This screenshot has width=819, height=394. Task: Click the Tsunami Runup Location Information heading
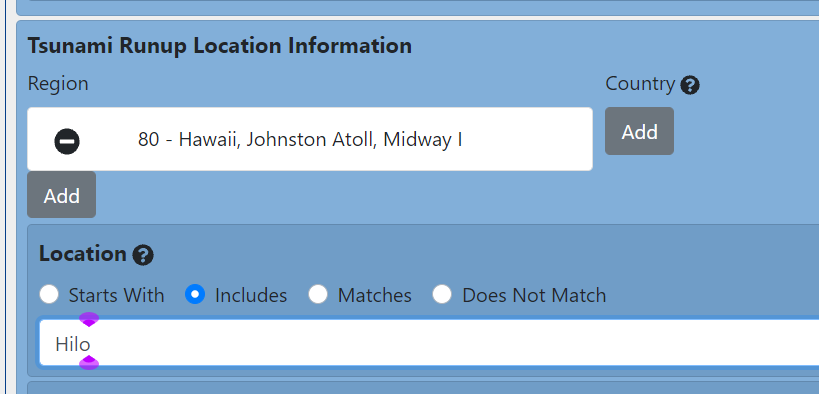tap(220, 46)
